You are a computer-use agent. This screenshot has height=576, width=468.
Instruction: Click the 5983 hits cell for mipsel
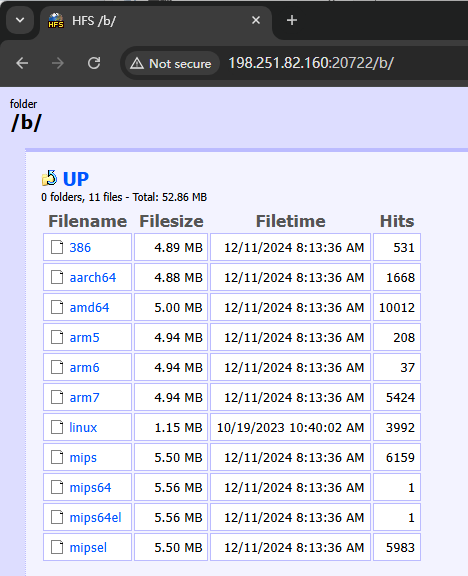pos(397,548)
